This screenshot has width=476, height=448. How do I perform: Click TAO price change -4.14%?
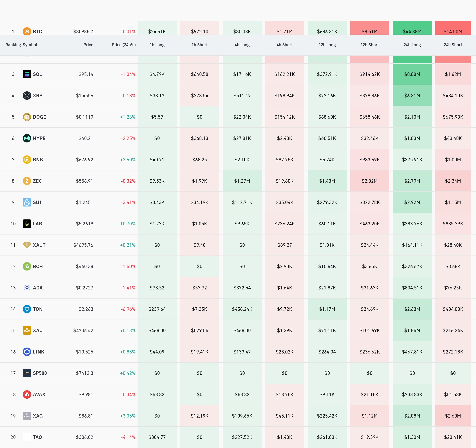coord(128,437)
